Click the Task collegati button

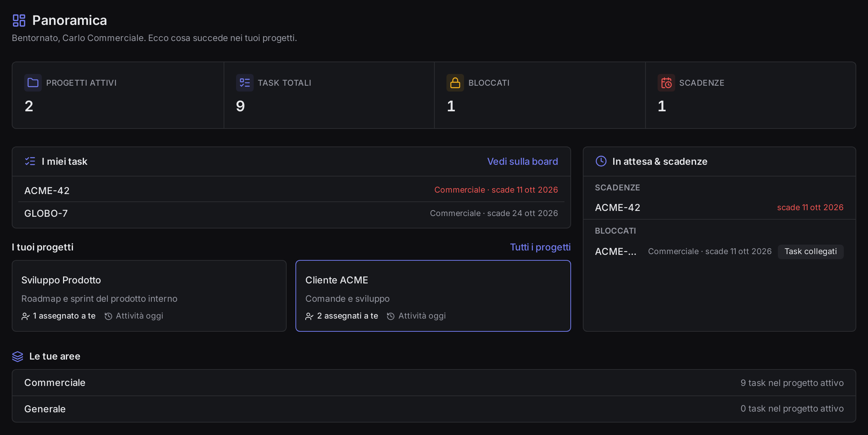tap(810, 252)
